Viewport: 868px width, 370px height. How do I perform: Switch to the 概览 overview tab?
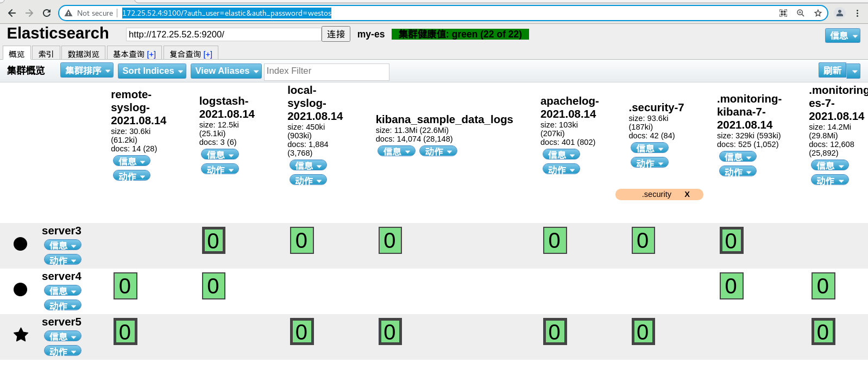16,54
